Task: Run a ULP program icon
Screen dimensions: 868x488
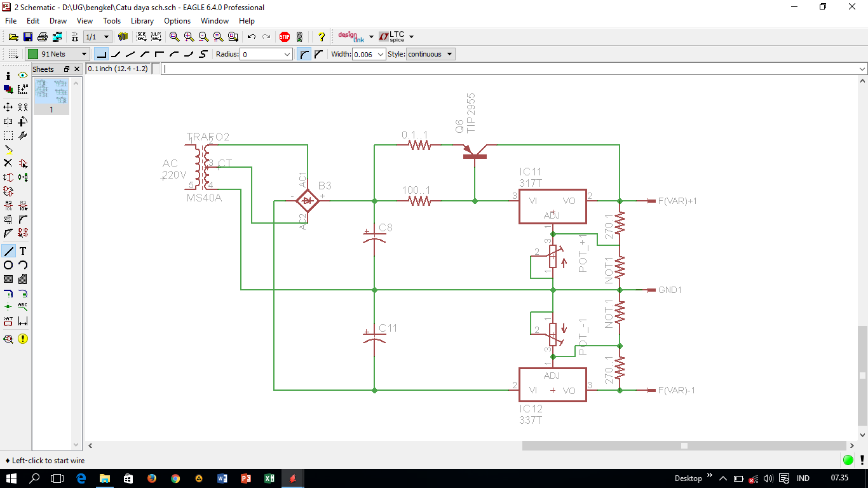Action: click(x=156, y=37)
